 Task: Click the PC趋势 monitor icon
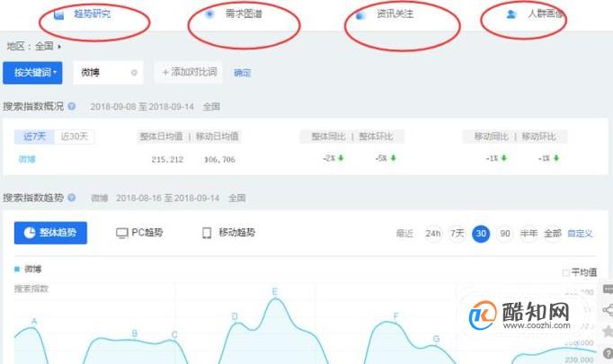coord(121,234)
